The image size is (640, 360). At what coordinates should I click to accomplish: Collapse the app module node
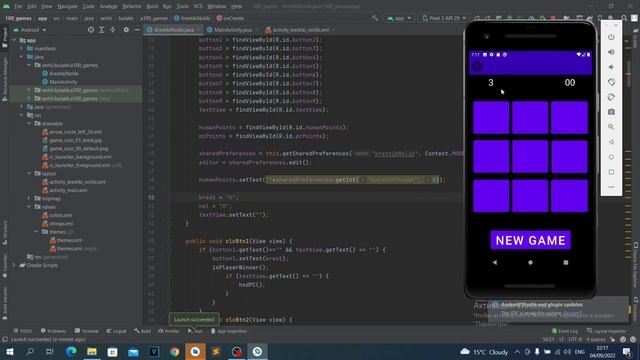[x=15, y=40]
